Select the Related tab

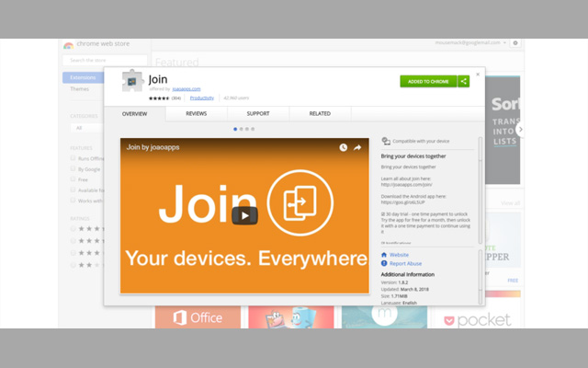[320, 113]
